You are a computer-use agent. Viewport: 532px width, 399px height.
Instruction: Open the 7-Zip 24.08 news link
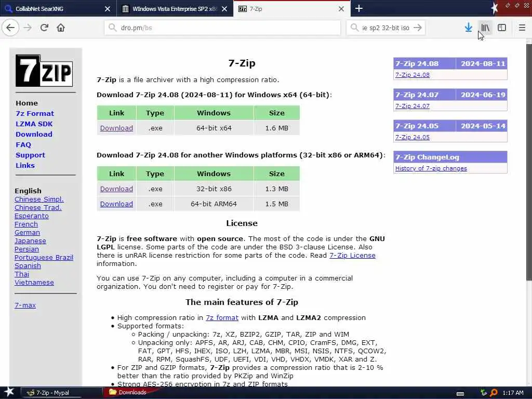point(412,75)
